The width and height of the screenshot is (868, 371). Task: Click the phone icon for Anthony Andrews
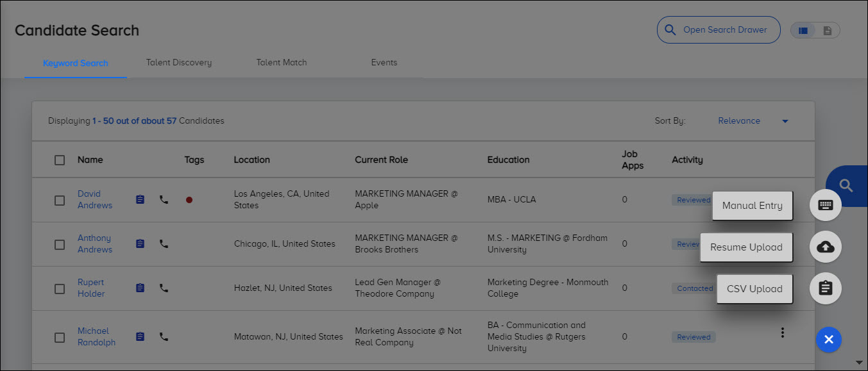click(x=163, y=243)
